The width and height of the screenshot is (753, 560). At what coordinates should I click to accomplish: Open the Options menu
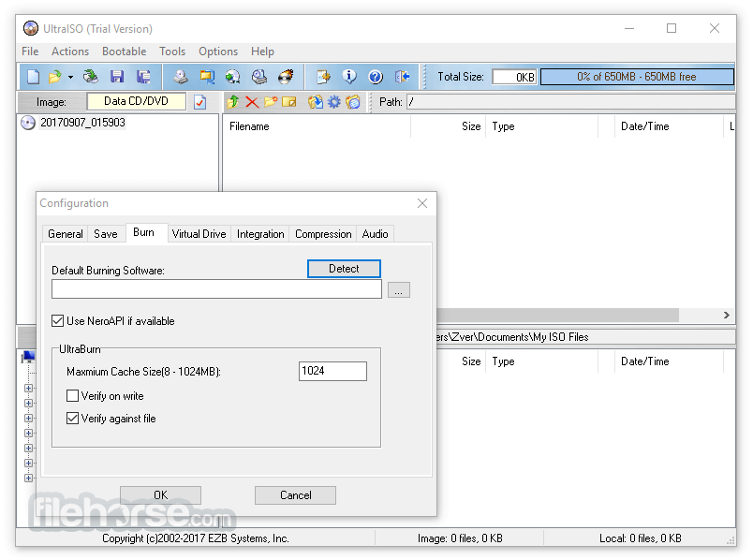tap(218, 52)
